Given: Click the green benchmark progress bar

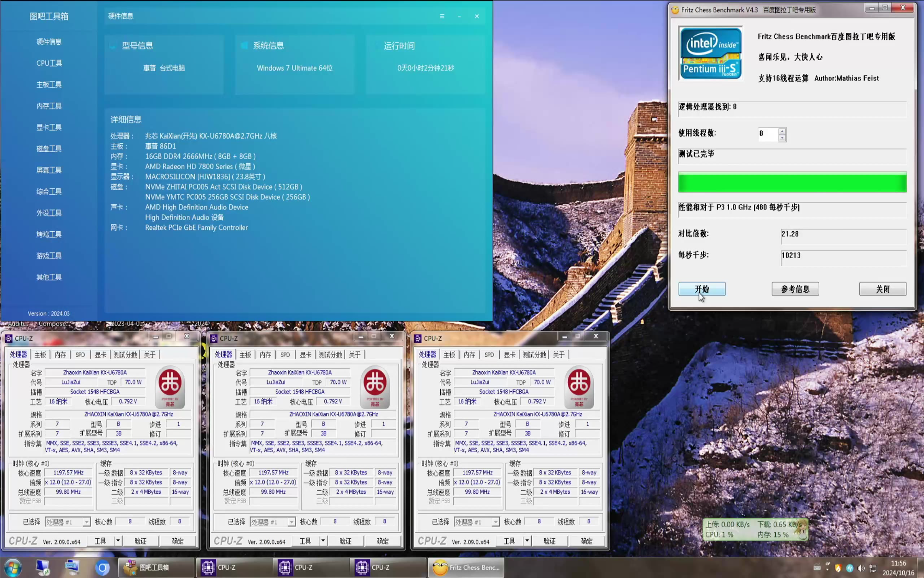Looking at the screenshot, I should (x=792, y=182).
